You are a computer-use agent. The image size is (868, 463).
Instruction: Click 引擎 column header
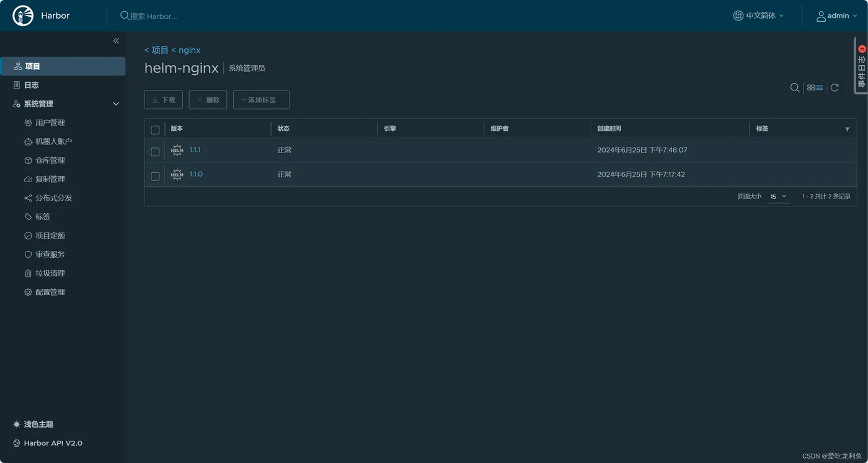(390, 128)
